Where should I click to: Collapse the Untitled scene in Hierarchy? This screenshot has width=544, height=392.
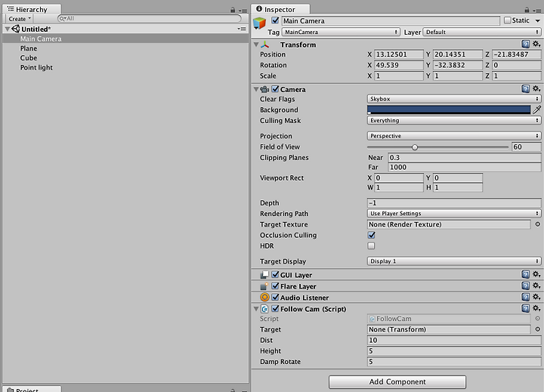8,29
